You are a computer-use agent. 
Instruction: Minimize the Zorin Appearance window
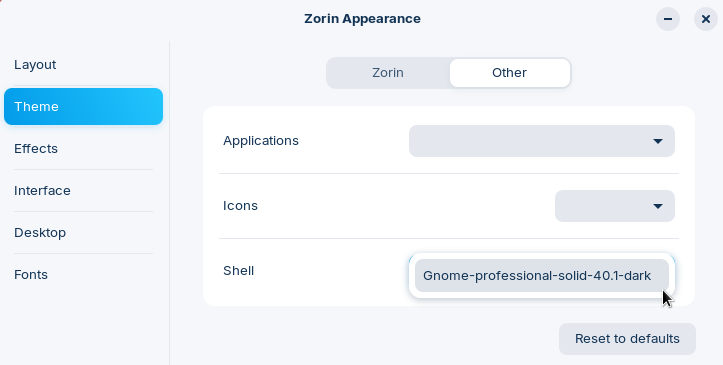tap(668, 19)
